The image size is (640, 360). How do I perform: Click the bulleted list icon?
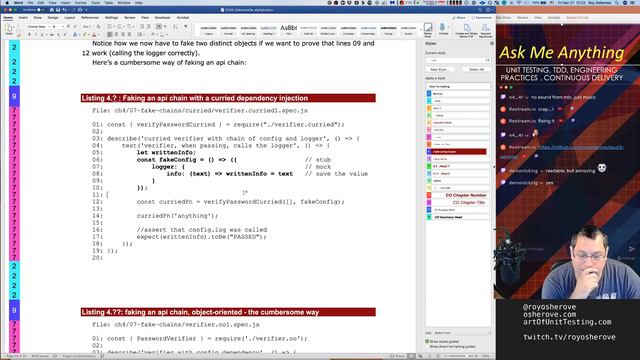coord(110,27)
